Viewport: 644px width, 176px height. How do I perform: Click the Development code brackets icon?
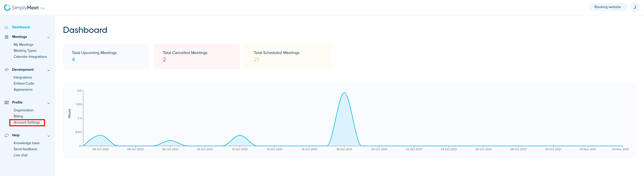point(7,70)
